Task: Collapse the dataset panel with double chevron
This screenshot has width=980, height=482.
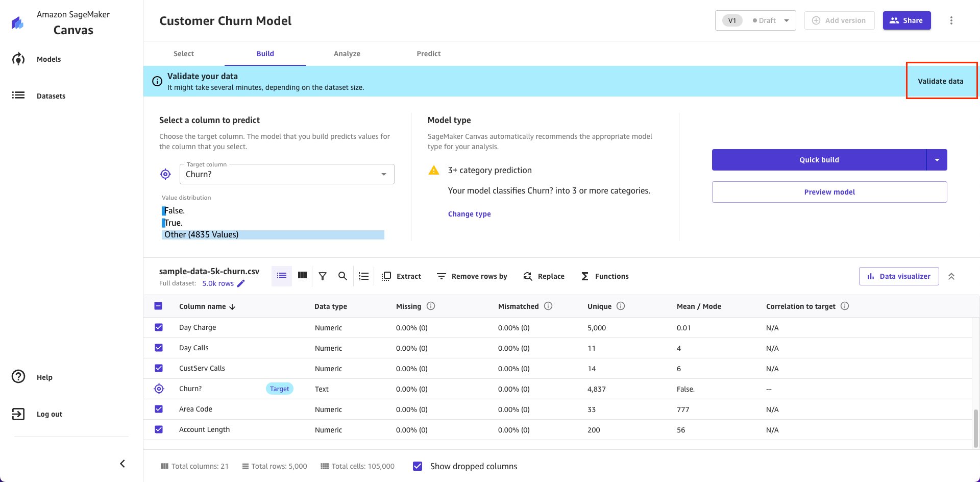Action: 951,276
